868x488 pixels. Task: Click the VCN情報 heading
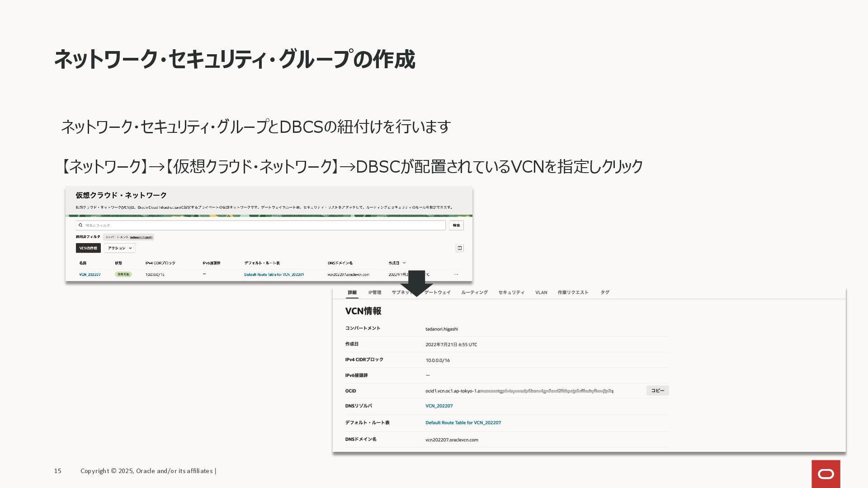[363, 311]
